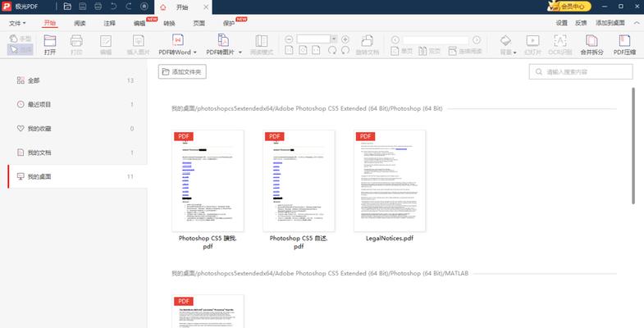
Task: Click the zoom out minus circle
Action: coord(289,39)
